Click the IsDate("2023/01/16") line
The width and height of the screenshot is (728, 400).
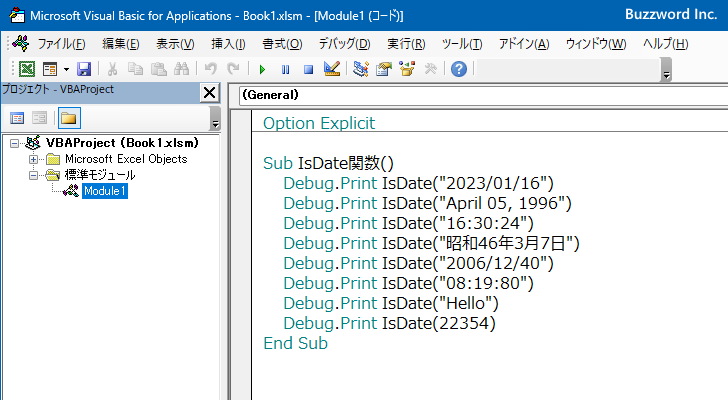pos(418,183)
